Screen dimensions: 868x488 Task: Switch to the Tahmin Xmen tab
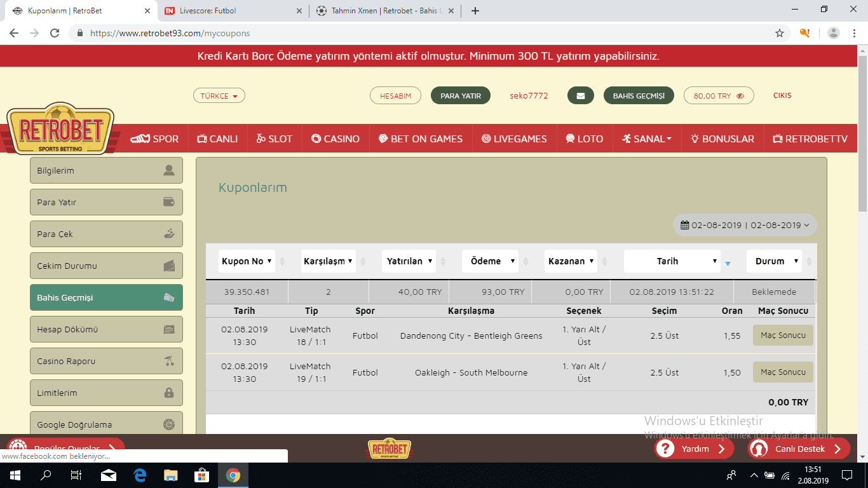tap(385, 11)
